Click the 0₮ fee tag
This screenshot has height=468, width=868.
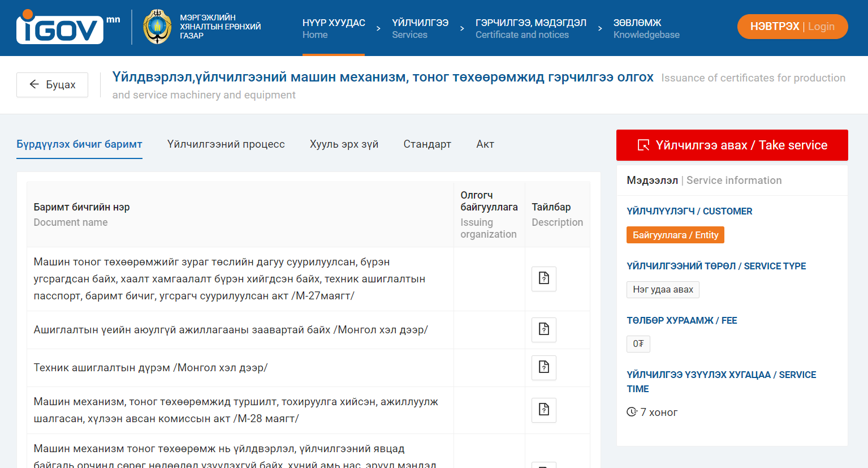point(638,344)
